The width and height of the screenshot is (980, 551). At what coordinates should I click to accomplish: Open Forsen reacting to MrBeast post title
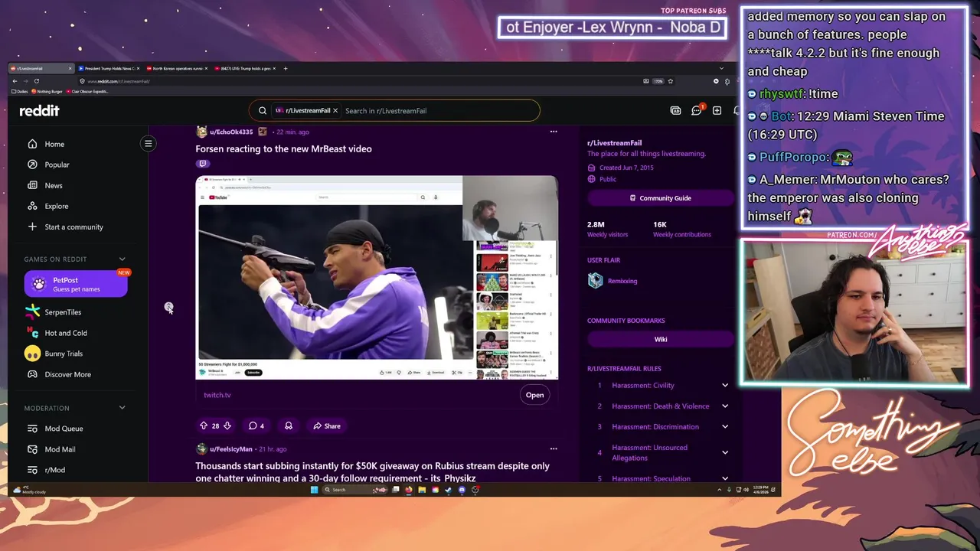click(283, 148)
